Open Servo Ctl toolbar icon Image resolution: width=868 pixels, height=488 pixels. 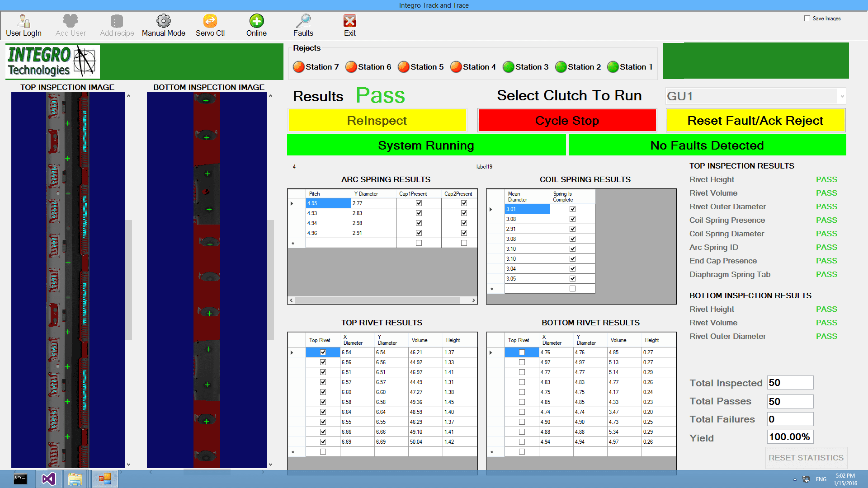pyautogui.click(x=210, y=21)
